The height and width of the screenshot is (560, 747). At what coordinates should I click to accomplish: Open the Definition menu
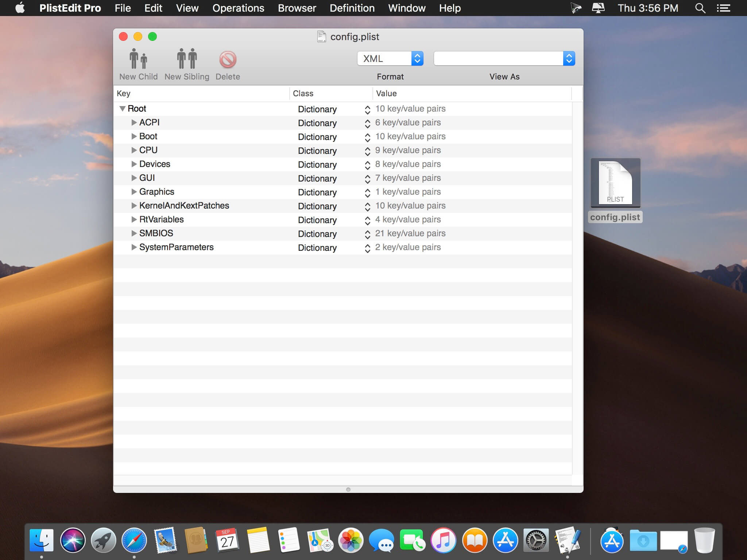(352, 8)
